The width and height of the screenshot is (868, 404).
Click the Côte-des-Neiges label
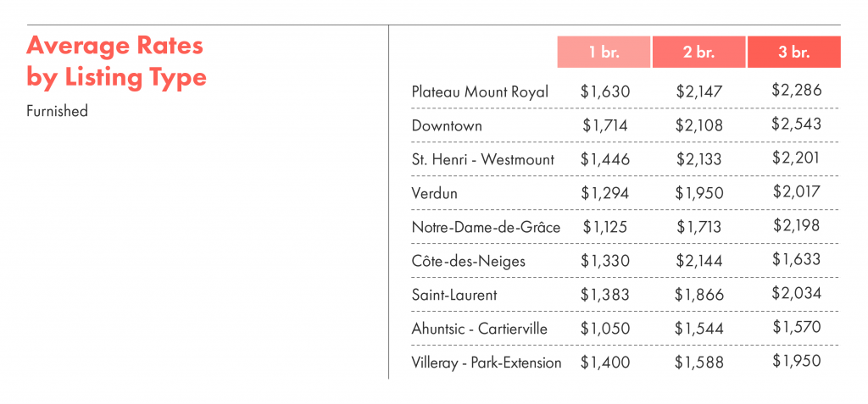[x=468, y=261]
